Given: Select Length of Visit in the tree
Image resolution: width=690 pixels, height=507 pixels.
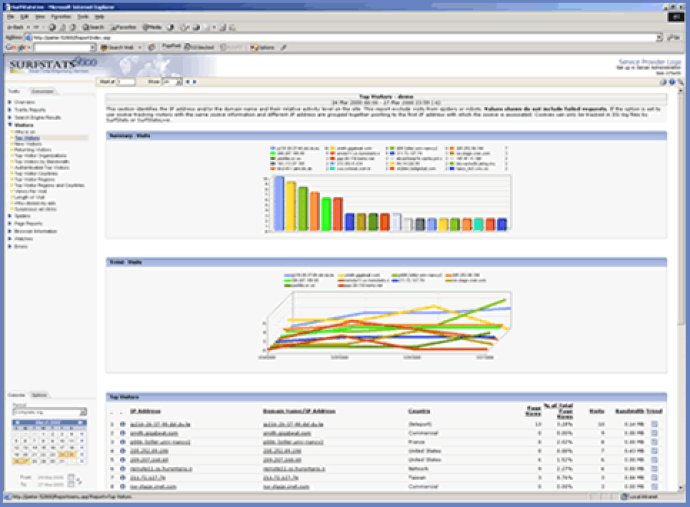Looking at the screenshot, I should [x=29, y=197].
